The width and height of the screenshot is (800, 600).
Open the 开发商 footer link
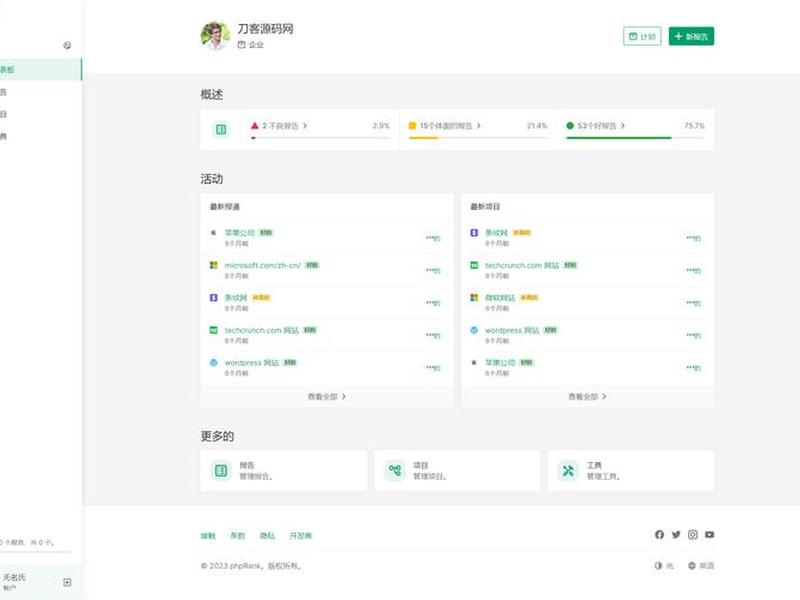coord(301,536)
